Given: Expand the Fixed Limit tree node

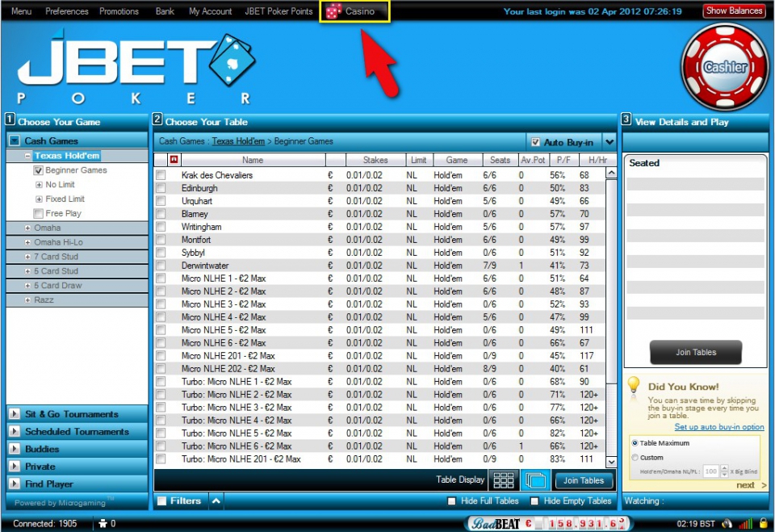Looking at the screenshot, I should (x=39, y=199).
